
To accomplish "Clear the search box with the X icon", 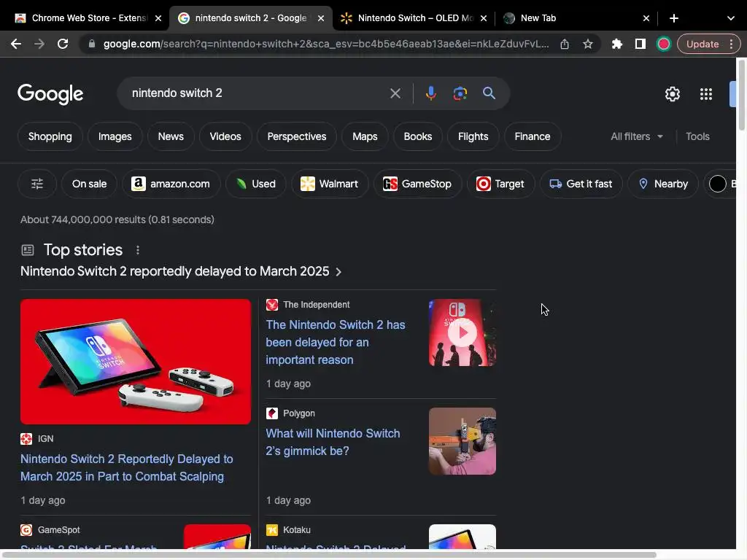I will [x=395, y=93].
